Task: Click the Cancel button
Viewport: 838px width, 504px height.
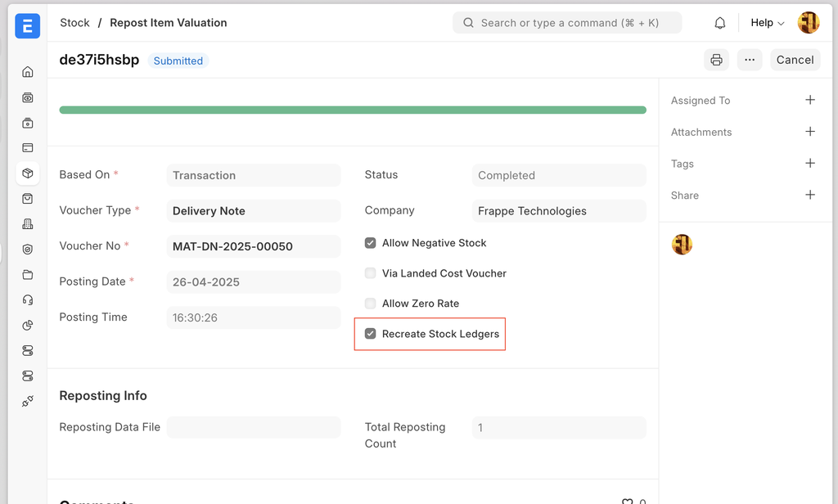Action: click(x=795, y=60)
